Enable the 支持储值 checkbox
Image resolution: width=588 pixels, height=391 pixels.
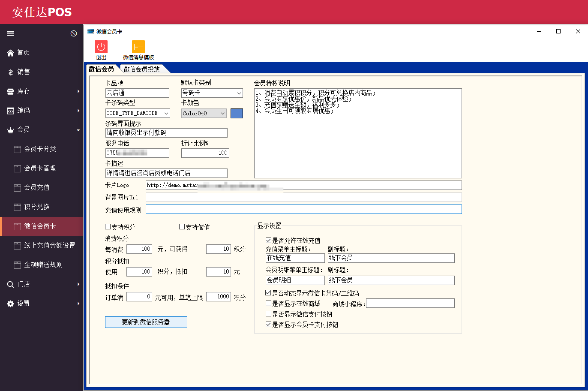coord(182,227)
